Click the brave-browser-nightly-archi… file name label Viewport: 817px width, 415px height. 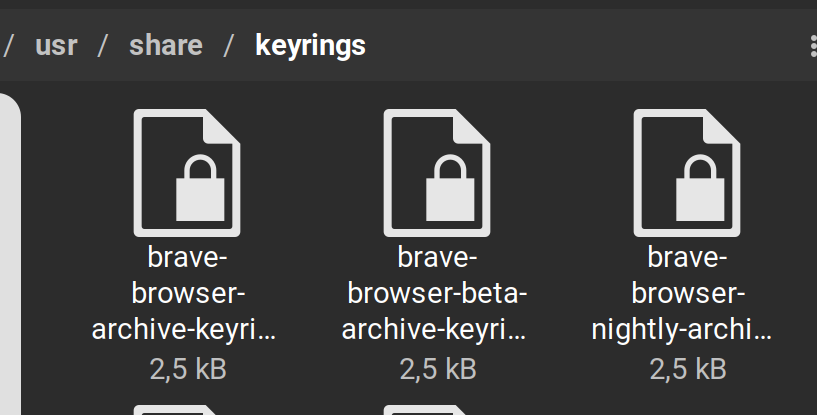tap(682, 294)
